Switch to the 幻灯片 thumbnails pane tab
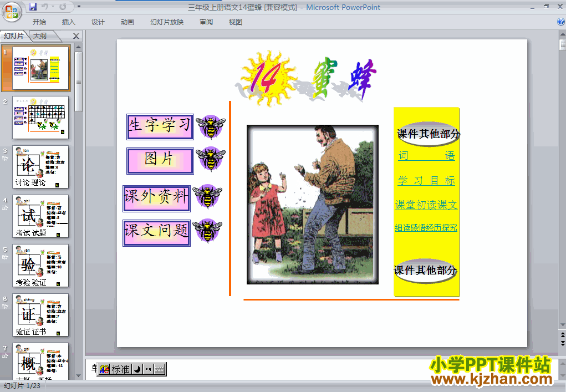566x392 pixels. coord(14,35)
